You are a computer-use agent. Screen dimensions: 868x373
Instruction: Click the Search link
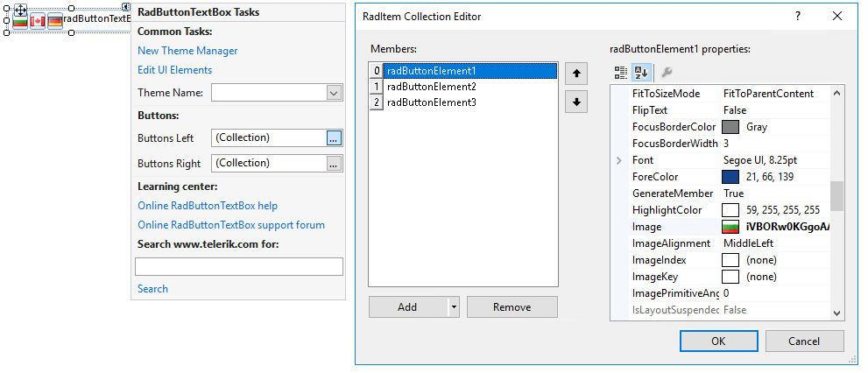pyautogui.click(x=152, y=289)
